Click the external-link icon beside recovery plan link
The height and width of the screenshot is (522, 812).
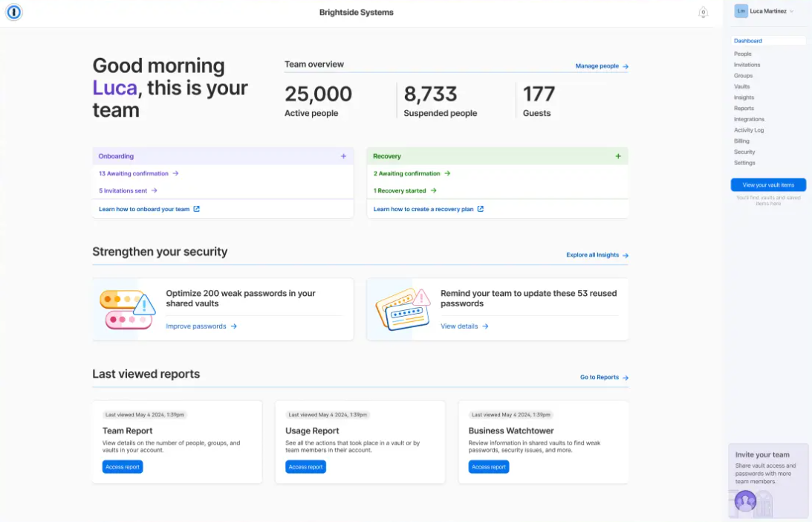tap(481, 208)
